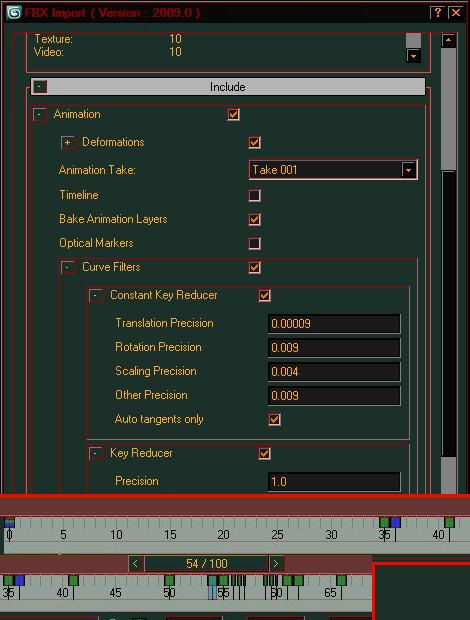Collapse the Key Reducer group

pyautogui.click(x=96, y=454)
